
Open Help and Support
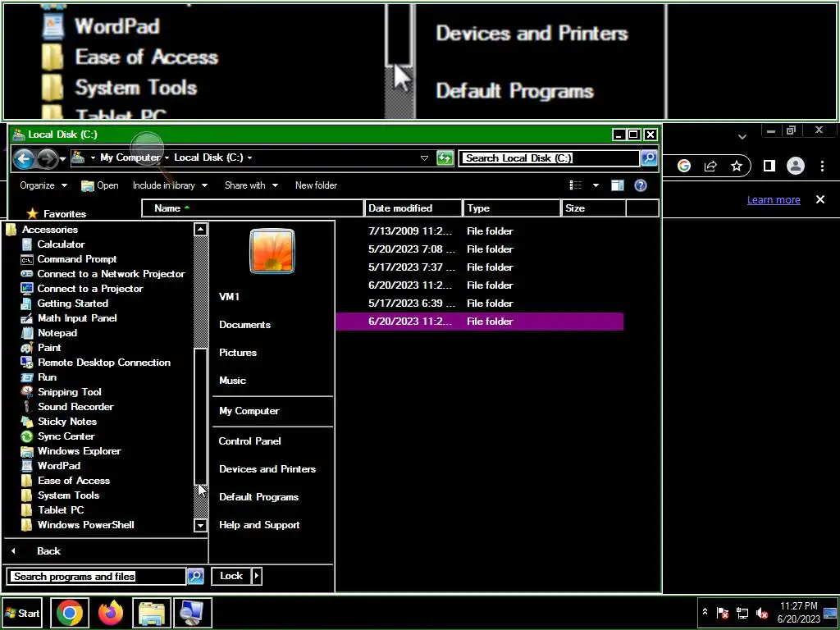click(x=259, y=525)
